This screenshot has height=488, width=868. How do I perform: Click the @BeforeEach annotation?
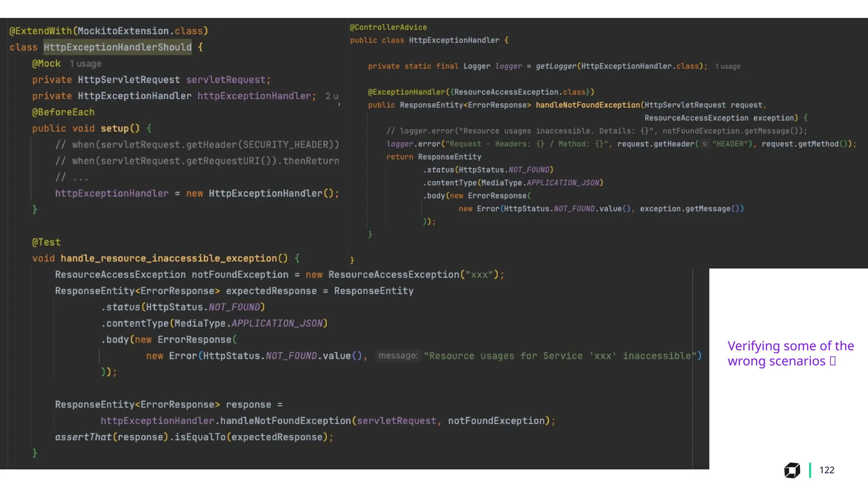(63, 112)
